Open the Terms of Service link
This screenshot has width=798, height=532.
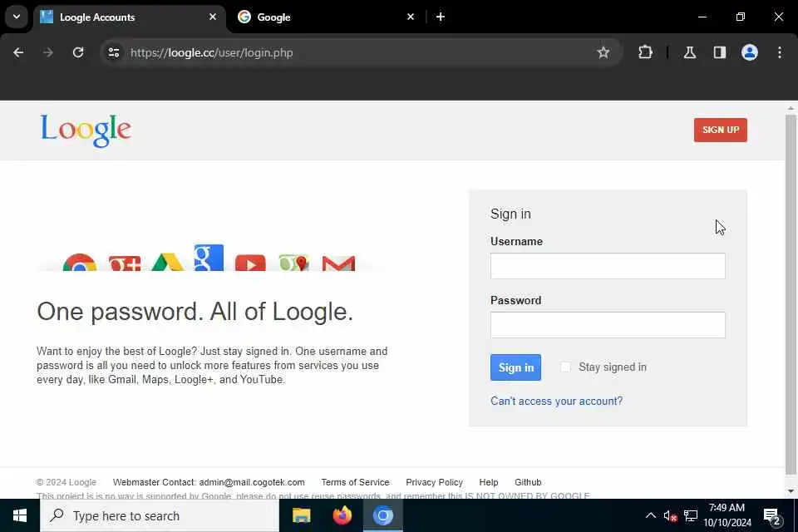pos(355,482)
